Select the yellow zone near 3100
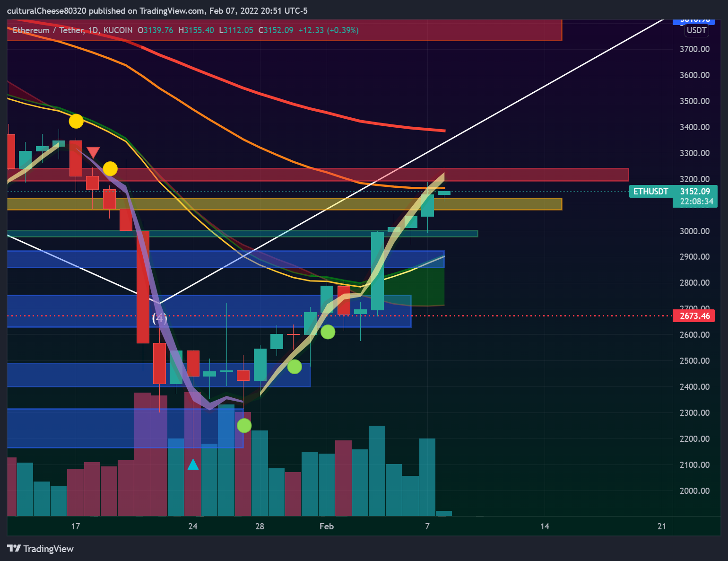 285,204
